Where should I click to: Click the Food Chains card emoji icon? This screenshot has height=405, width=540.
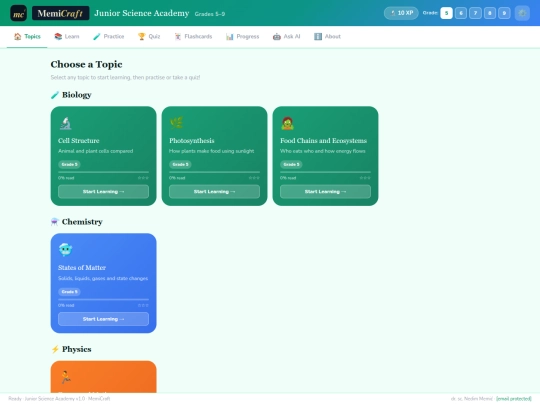[287, 123]
